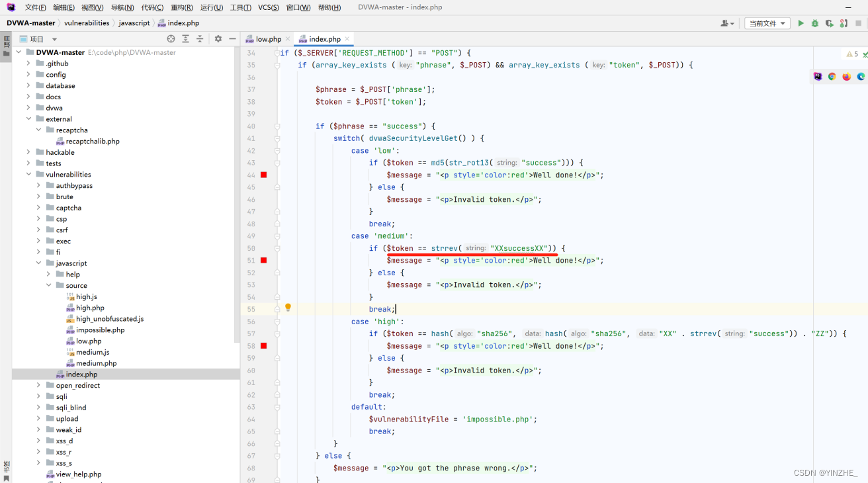Open project panel gear settings
The width and height of the screenshot is (868, 483).
(x=218, y=39)
